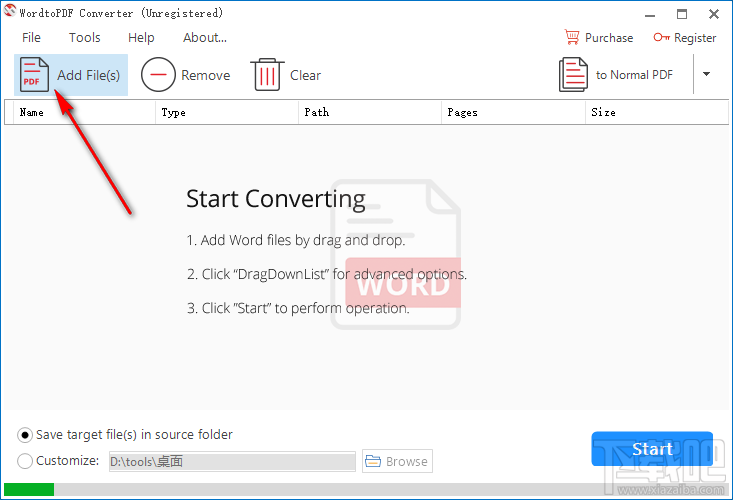Sort by the Path column header
Image resolution: width=733 pixels, height=500 pixels.
click(x=370, y=112)
